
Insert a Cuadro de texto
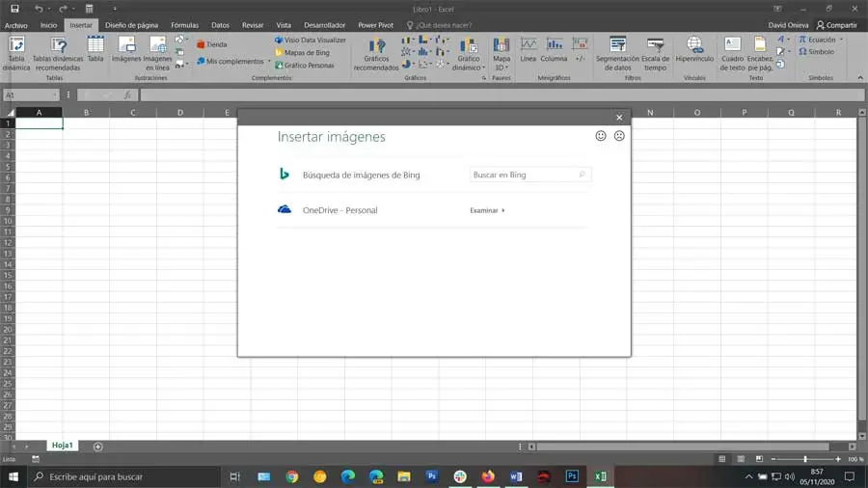pyautogui.click(x=732, y=53)
